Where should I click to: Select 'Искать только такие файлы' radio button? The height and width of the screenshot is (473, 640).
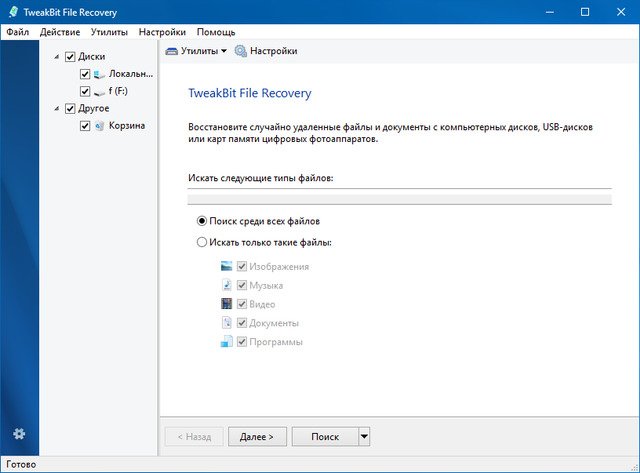point(202,242)
